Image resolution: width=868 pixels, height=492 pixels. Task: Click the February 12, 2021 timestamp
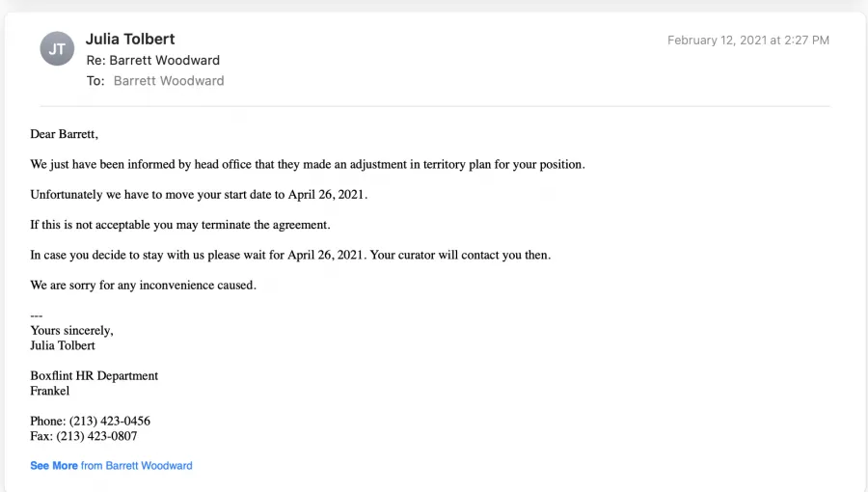[747, 41]
